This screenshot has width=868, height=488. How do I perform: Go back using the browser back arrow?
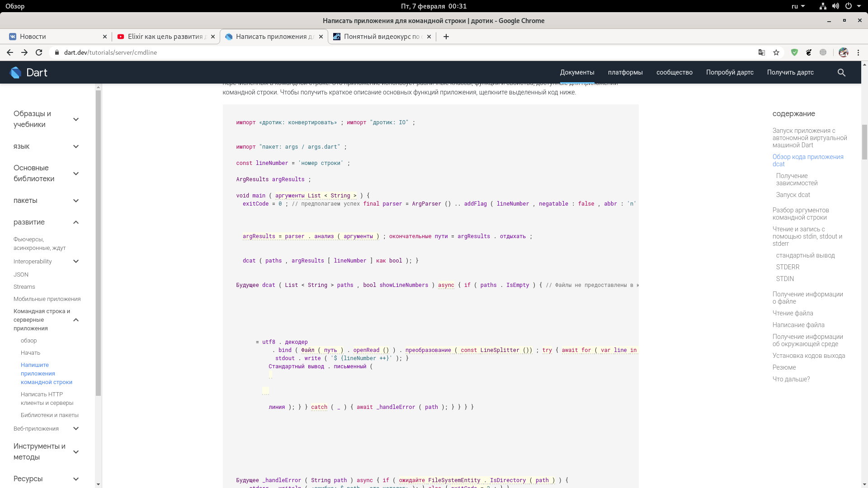pos(10,52)
